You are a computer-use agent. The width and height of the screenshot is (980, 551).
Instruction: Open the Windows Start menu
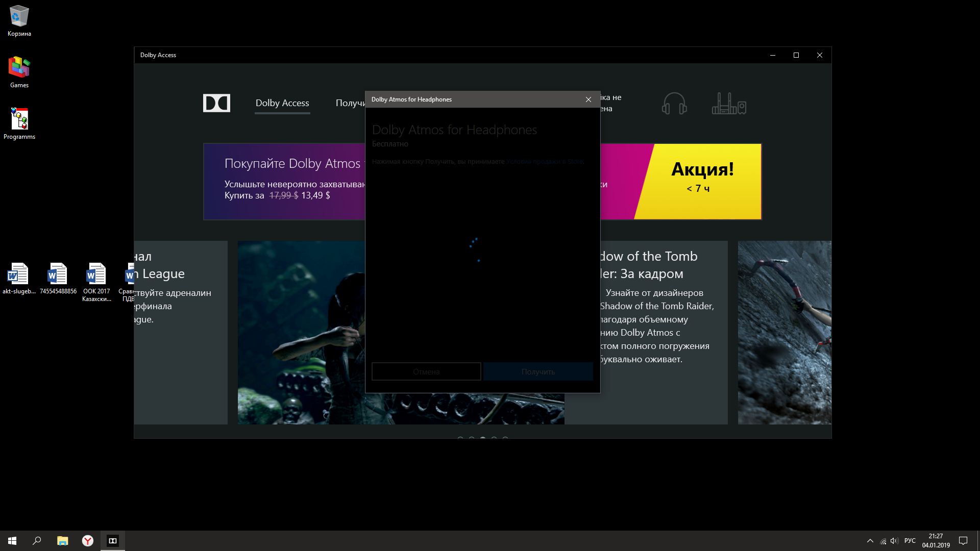tap(12, 541)
